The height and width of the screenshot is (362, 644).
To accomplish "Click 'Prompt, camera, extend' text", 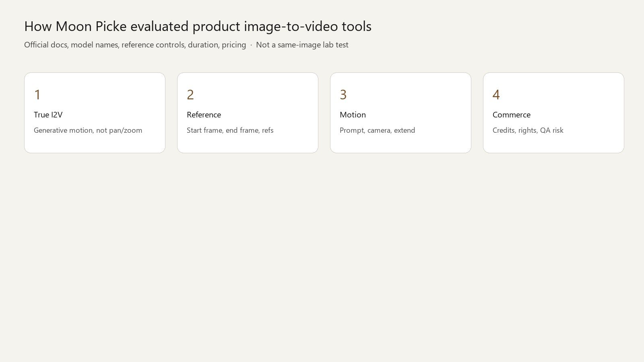I will click(x=377, y=130).
